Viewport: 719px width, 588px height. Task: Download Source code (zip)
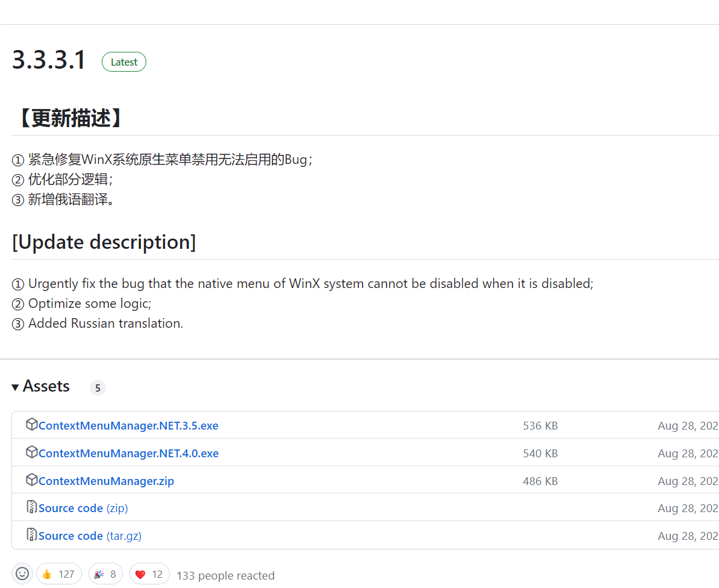coord(83,508)
